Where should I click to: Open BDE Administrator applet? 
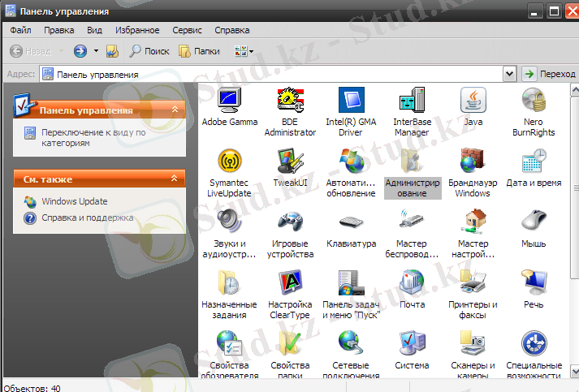click(290, 101)
